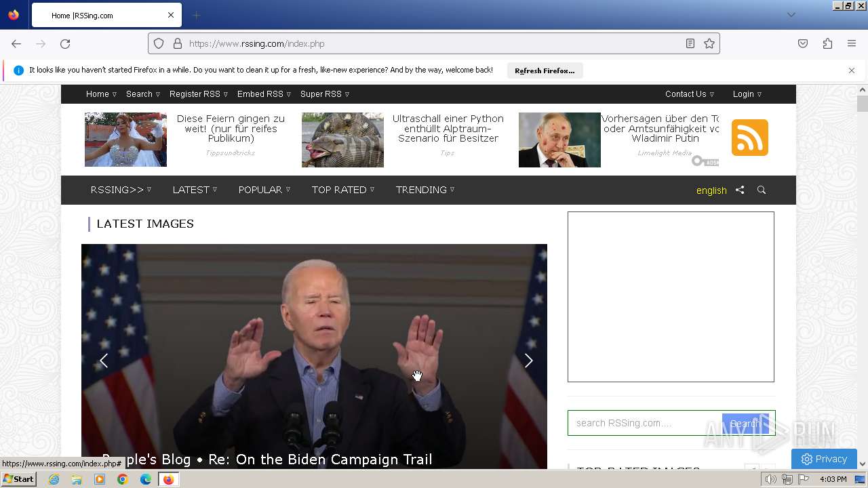Dismiss the Firefox refresh notification

(x=852, y=70)
